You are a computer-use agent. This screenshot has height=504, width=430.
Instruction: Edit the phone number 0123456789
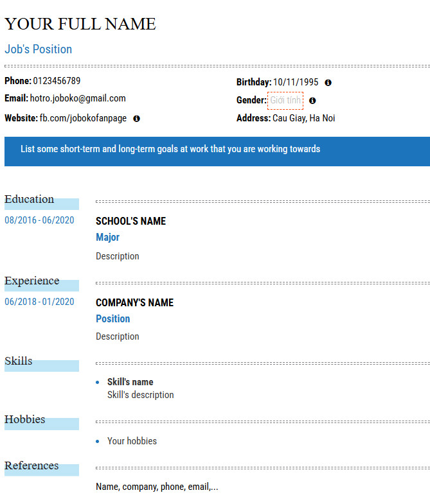click(x=57, y=81)
